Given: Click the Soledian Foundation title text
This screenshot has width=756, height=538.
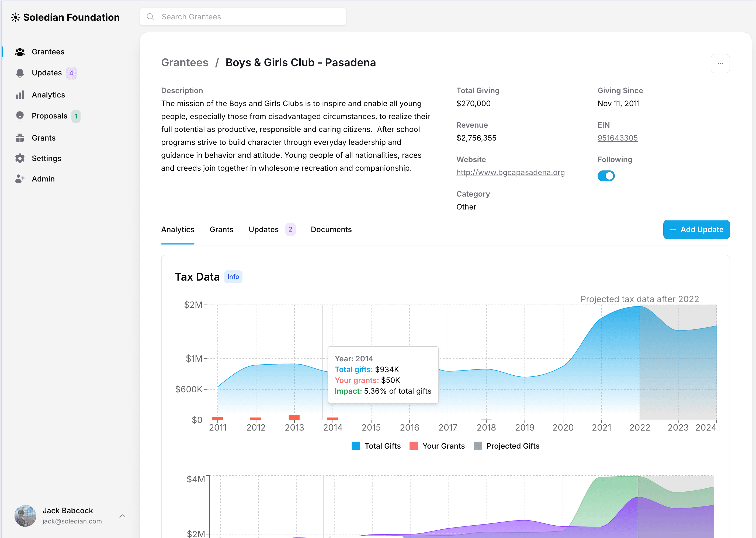Looking at the screenshot, I should coord(71,17).
